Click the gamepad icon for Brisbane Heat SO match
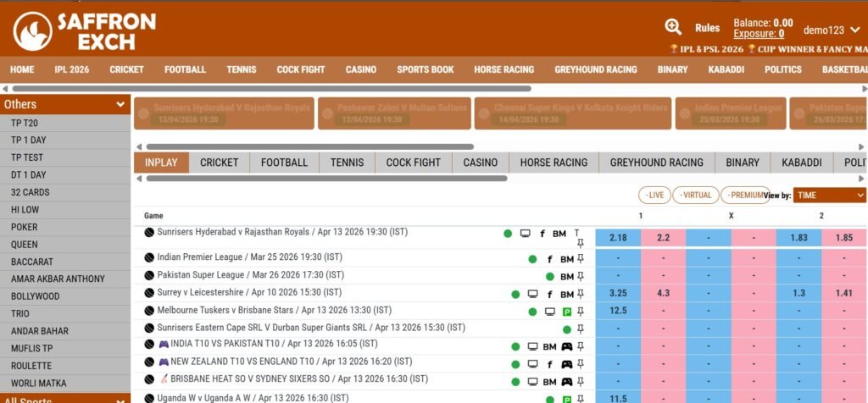Viewport: 868px width, 403px height. (567, 382)
